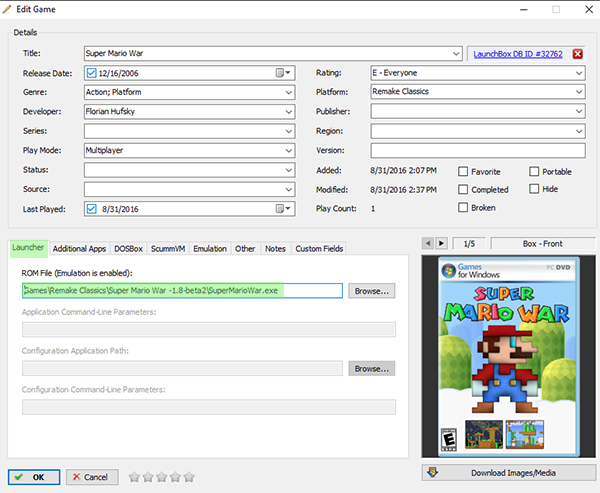
Task: Open the ScummVM tab
Action: point(168,249)
